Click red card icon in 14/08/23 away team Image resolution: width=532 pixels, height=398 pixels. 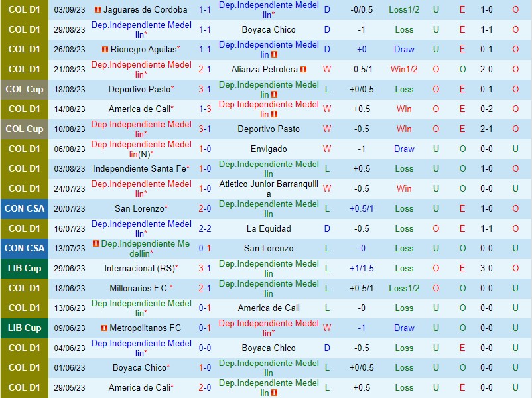(x=274, y=114)
